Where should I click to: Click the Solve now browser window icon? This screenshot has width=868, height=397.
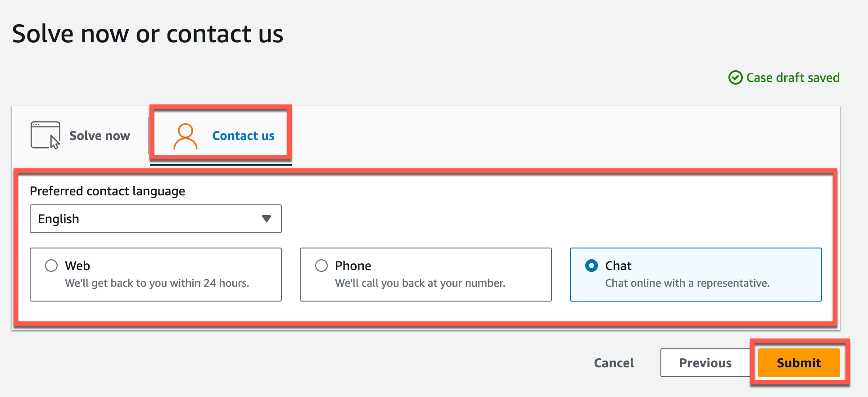pos(45,135)
